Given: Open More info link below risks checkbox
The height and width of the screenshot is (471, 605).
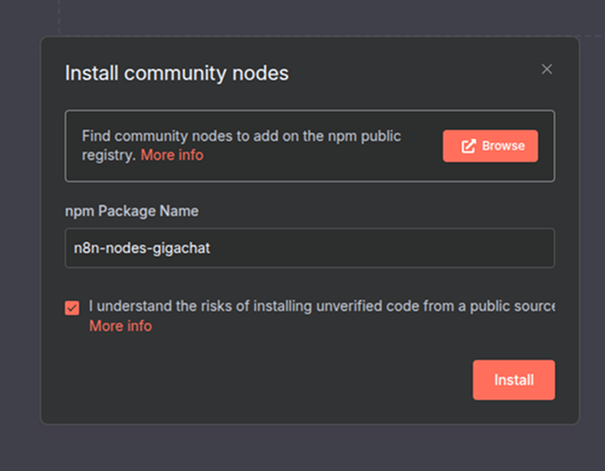Looking at the screenshot, I should pyautogui.click(x=120, y=326).
